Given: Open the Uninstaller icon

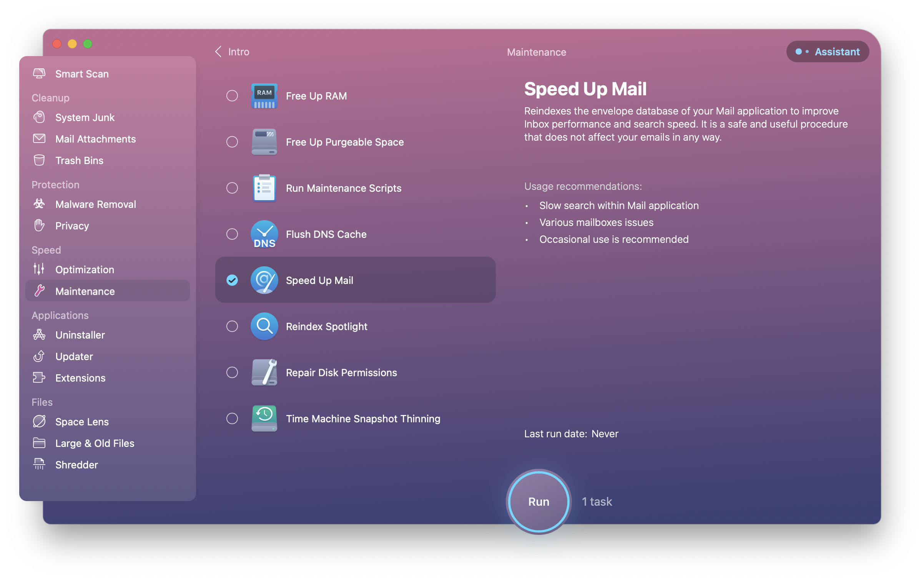Looking at the screenshot, I should 39,335.
